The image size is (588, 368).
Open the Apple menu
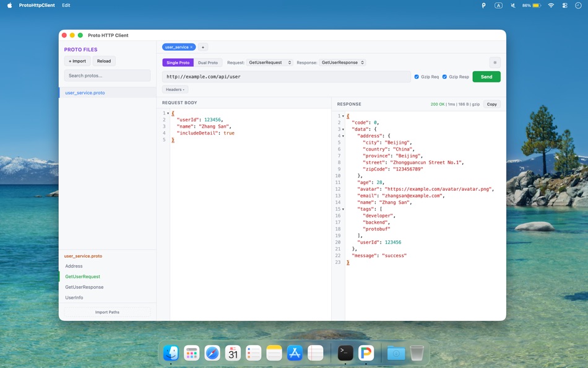point(10,5)
